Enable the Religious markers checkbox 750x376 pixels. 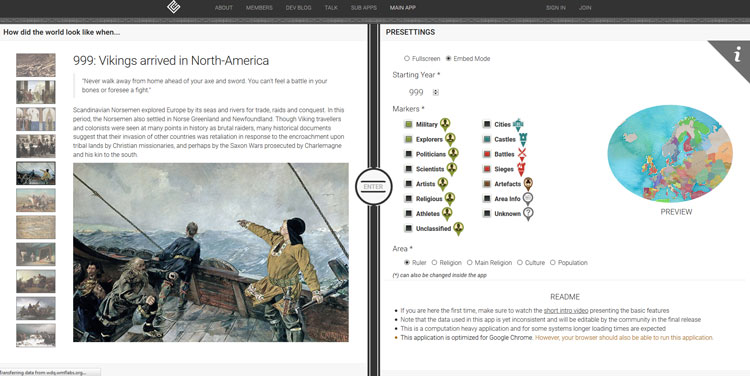[x=408, y=199]
